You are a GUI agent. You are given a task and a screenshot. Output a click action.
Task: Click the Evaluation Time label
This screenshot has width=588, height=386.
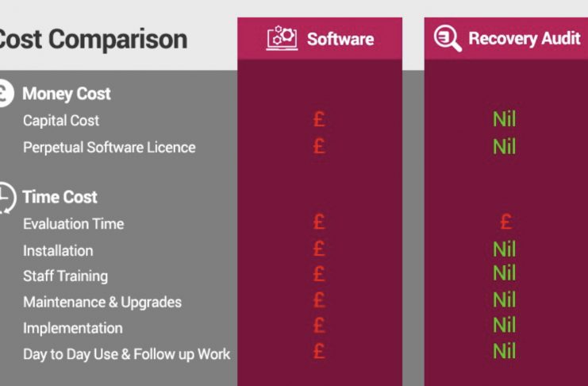pyautogui.click(x=74, y=224)
